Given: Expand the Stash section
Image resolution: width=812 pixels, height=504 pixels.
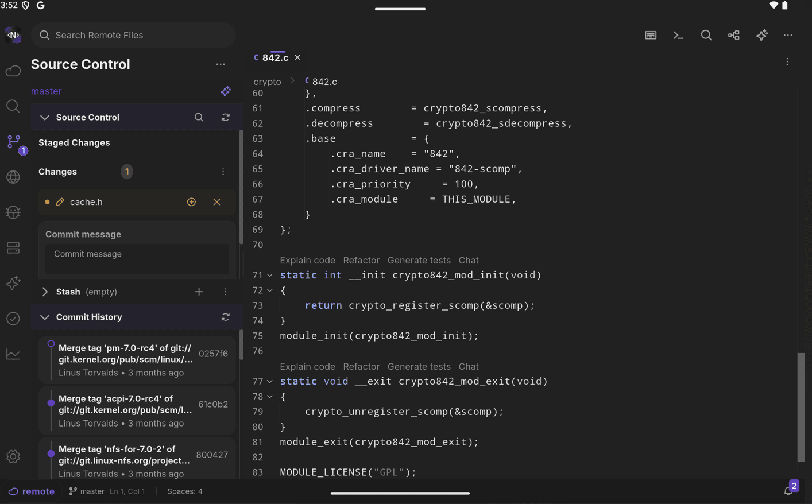Looking at the screenshot, I should click(x=45, y=292).
